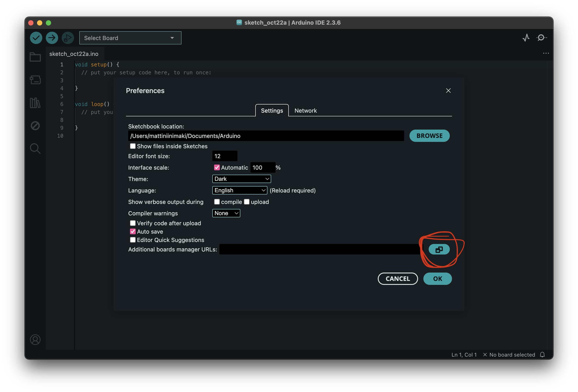The height and width of the screenshot is (392, 578).
Task: Open Serial Monitor icon in toolbar
Action: [542, 38]
